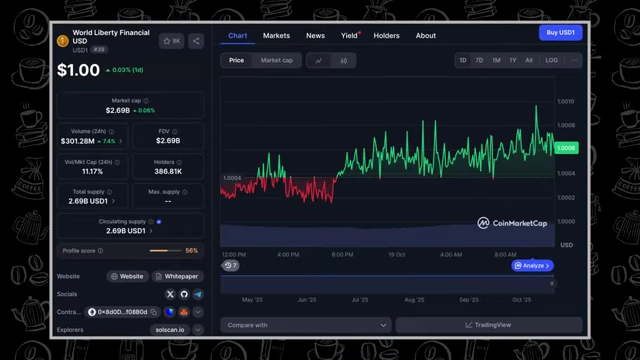Set chart range to All
The height and width of the screenshot is (360, 640).
point(529,60)
